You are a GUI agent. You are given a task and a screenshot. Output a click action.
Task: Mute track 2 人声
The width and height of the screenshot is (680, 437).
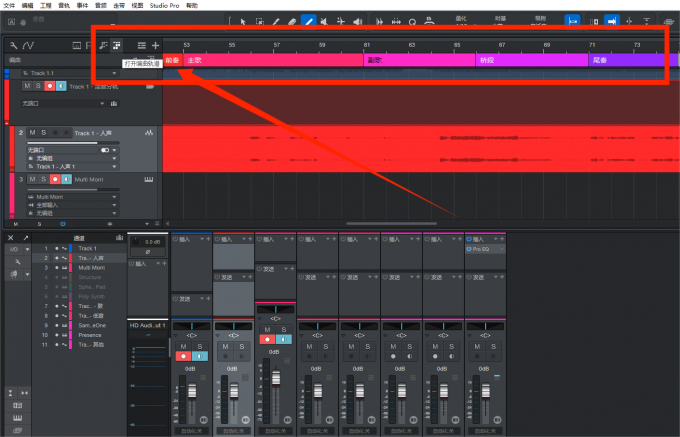coord(32,133)
